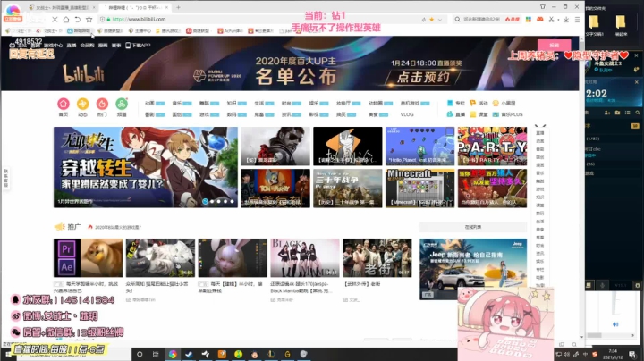
Task: Click the browser undo/restore arrow icon
Action: [77, 20]
